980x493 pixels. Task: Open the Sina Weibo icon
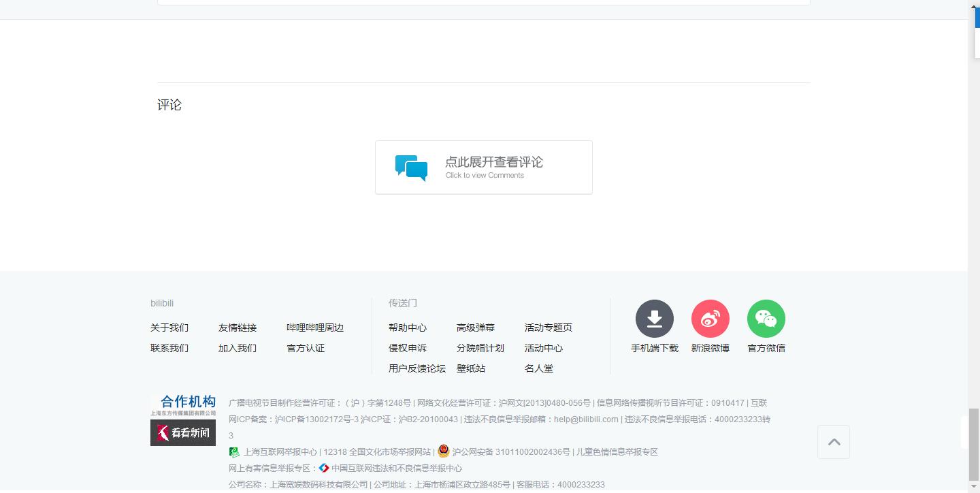click(x=710, y=319)
